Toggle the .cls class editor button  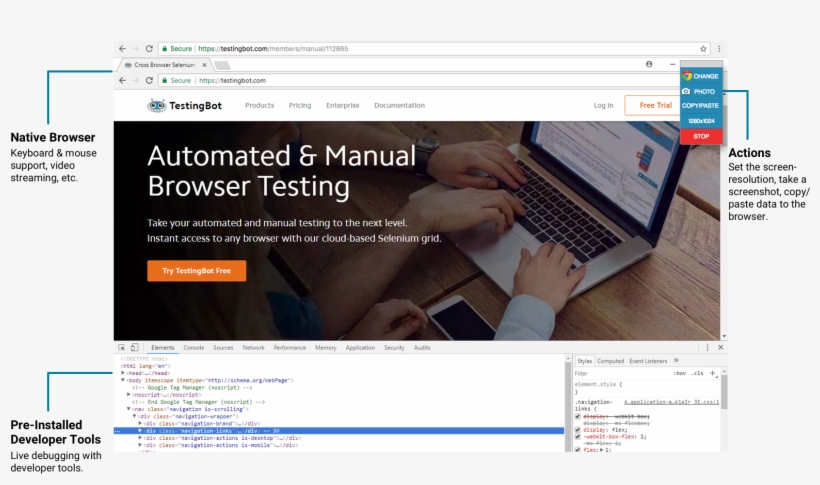tap(697, 373)
